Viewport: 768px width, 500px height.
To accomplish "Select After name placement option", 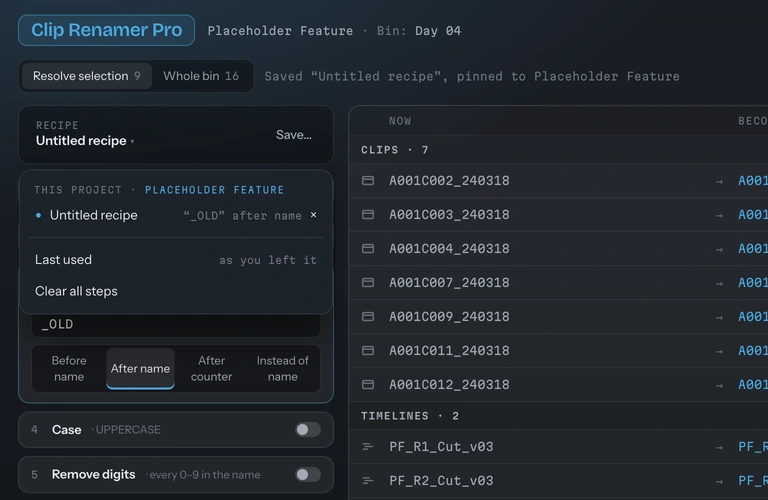I will tap(140, 368).
